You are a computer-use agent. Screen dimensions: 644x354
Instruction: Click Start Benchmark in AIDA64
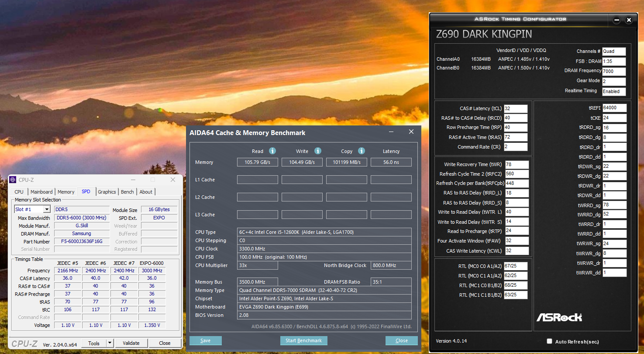[x=303, y=340]
